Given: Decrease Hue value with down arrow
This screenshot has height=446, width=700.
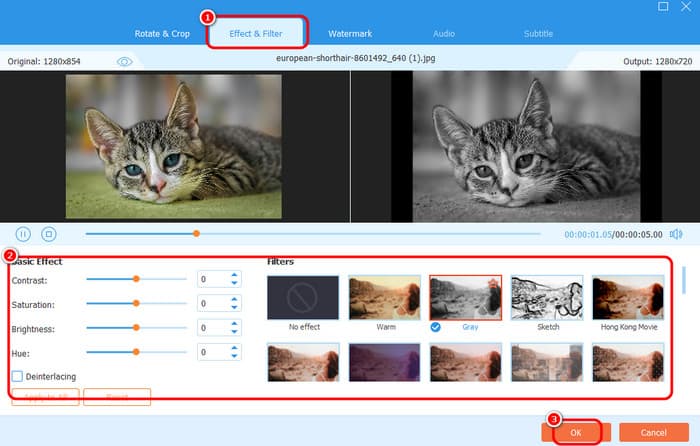Looking at the screenshot, I should [x=234, y=356].
